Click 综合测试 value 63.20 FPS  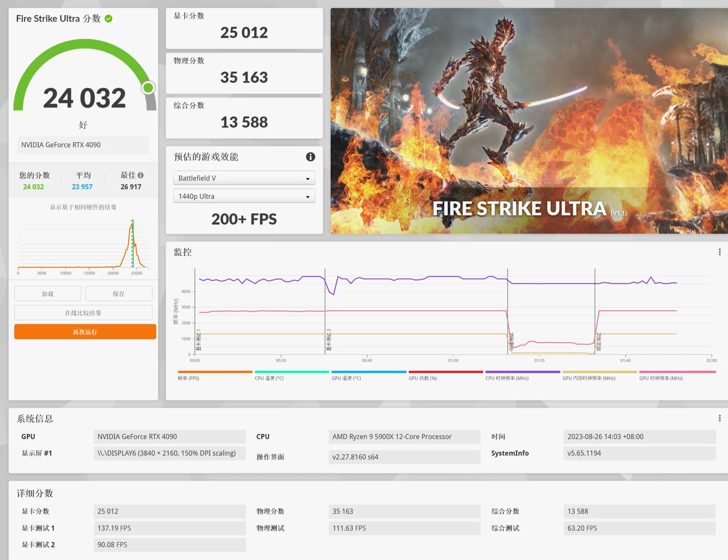click(640, 528)
